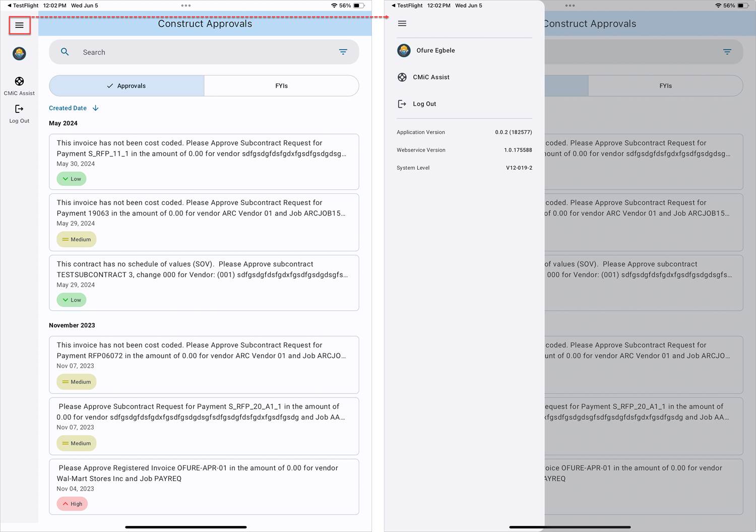This screenshot has height=532, width=756.
Task: Tap the battery indicator in left status bar
Action: [359, 6]
